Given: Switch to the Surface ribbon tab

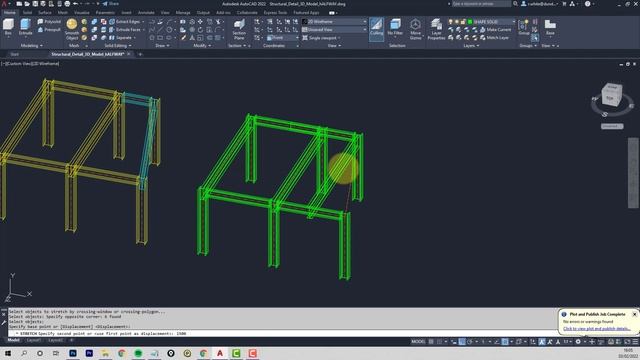Looking at the screenshot, I should (x=44, y=13).
